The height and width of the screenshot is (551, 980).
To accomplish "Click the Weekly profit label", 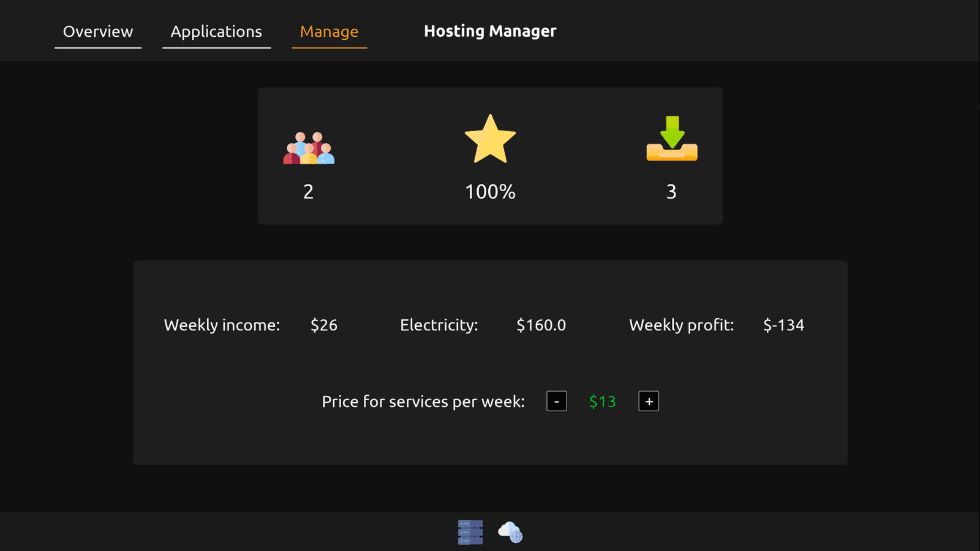I will [681, 325].
